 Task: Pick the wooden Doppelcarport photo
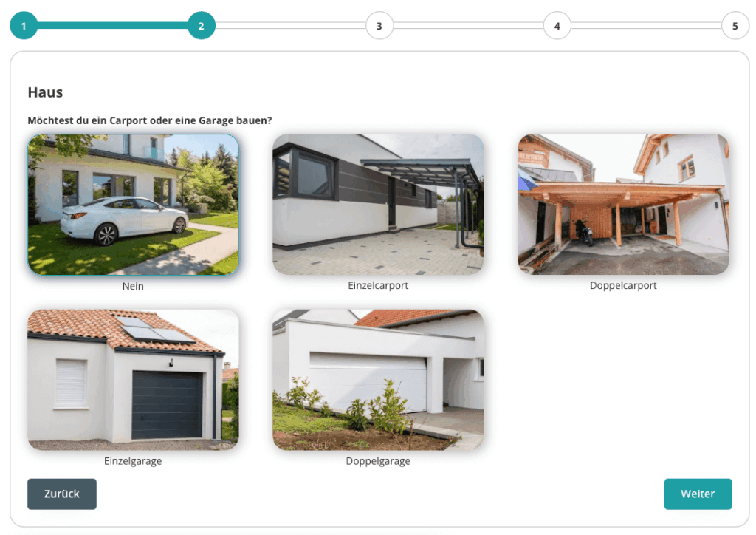coord(623,205)
